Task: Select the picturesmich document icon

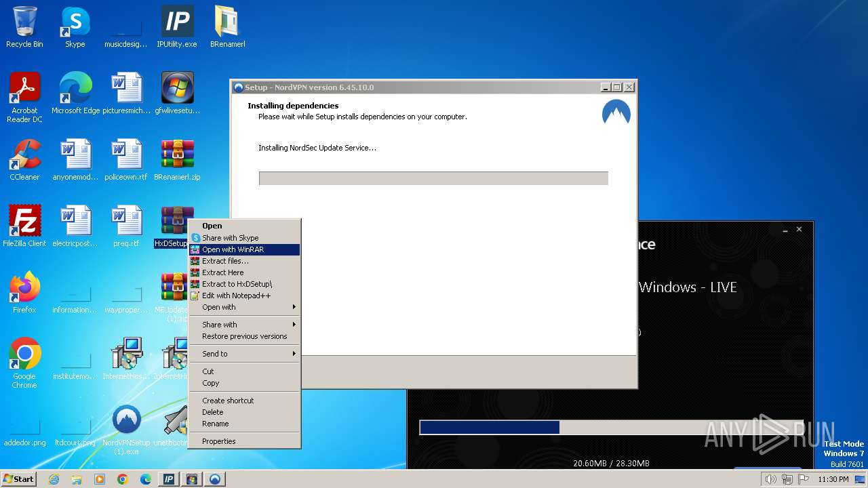Action: pos(126,94)
